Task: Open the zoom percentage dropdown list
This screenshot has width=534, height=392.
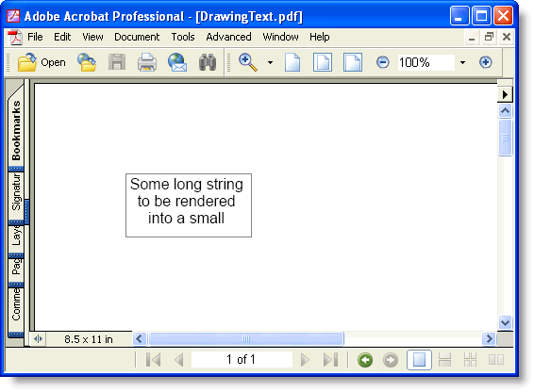Action: 462,62
